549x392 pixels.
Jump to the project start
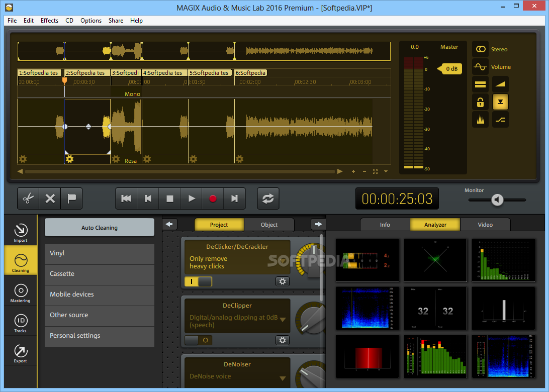click(126, 199)
